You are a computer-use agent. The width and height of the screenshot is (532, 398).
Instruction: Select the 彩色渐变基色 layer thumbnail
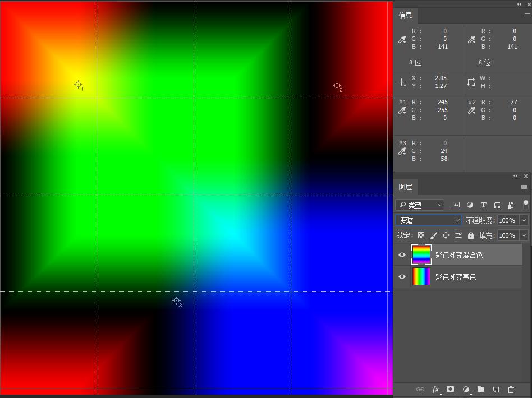(x=421, y=277)
